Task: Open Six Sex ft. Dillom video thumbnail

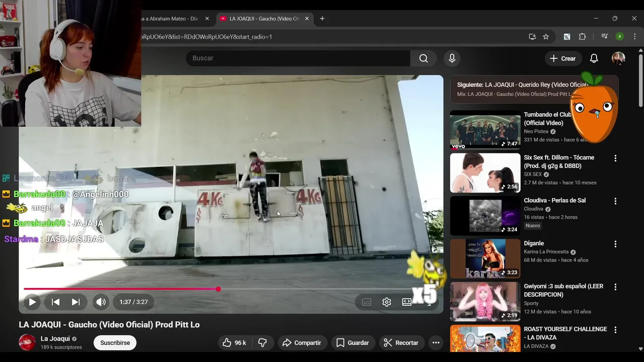Action: tap(485, 173)
